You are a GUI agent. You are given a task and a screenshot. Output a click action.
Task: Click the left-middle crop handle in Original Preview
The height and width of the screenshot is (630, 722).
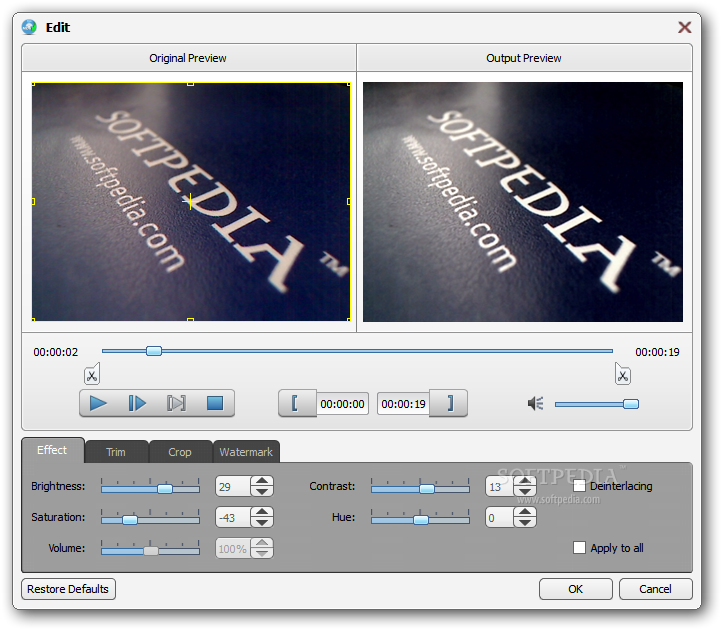(x=33, y=202)
